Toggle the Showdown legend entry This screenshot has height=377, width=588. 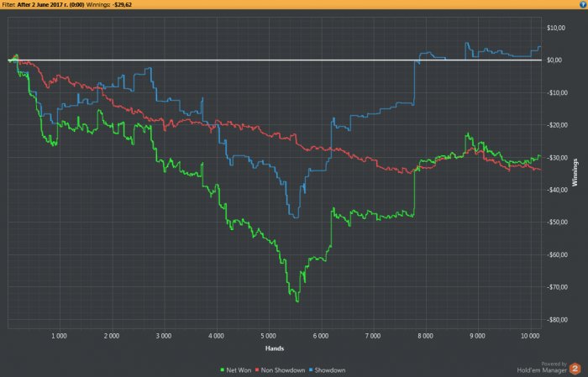coord(327,370)
